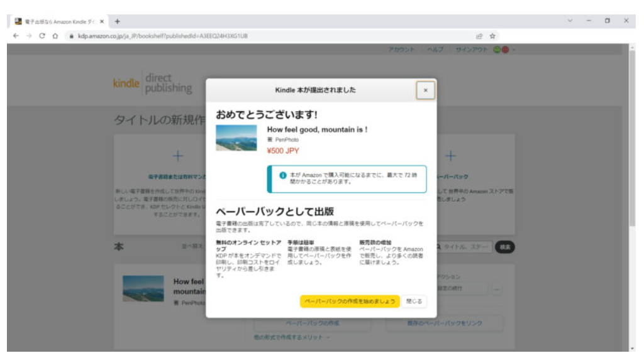The image size is (644, 358).
Task: Click the padlock icon in the address bar
Action: coord(72,36)
